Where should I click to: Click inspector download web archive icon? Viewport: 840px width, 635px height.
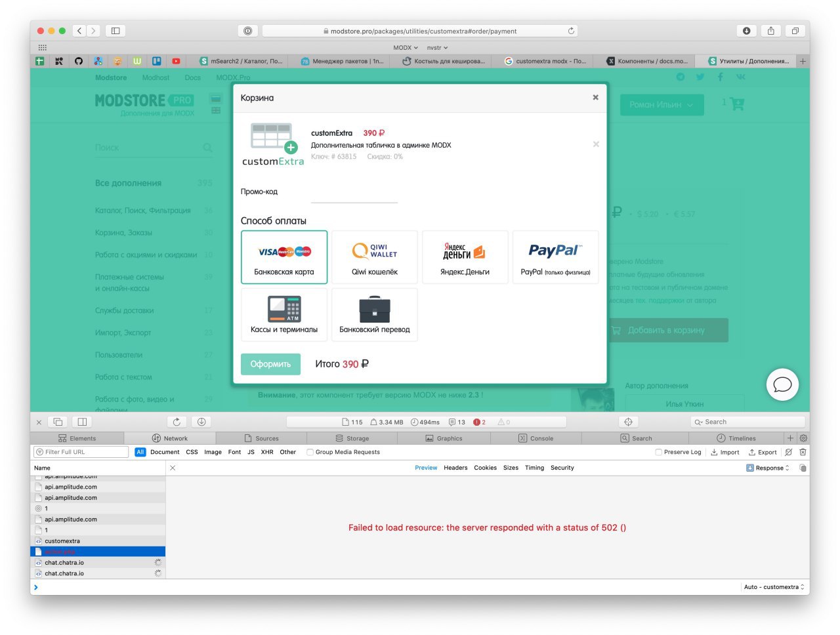coord(201,422)
